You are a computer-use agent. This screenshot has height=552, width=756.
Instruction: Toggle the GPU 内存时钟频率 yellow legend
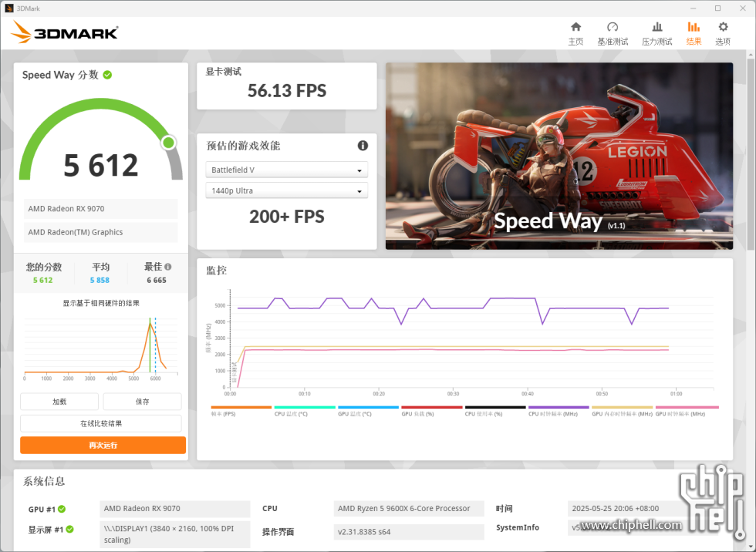(x=622, y=411)
